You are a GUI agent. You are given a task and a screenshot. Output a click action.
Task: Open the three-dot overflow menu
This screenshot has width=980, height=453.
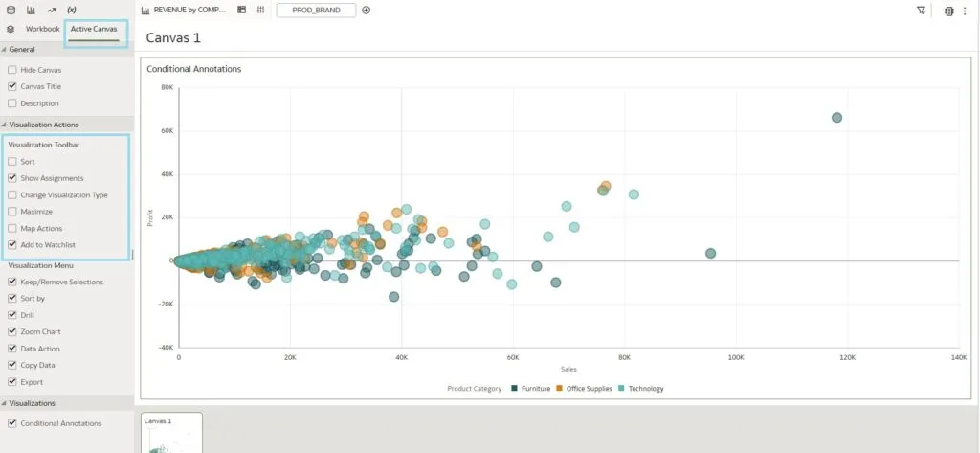pos(965,11)
